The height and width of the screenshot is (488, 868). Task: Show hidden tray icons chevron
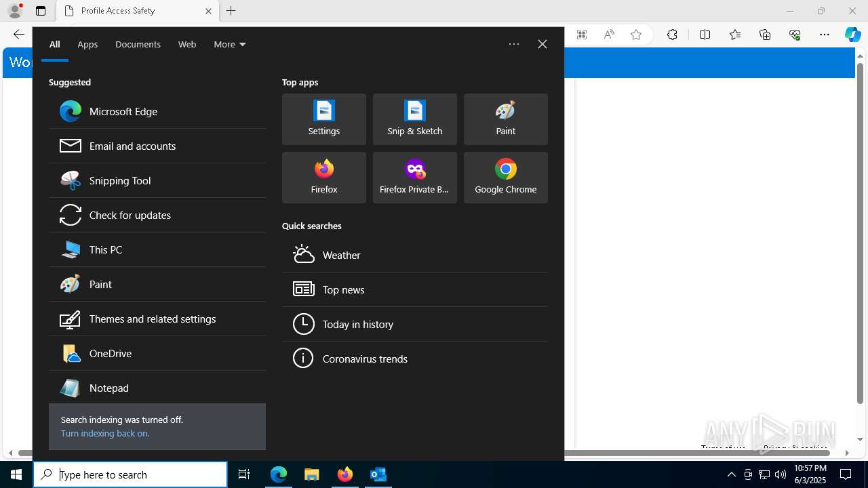click(731, 474)
